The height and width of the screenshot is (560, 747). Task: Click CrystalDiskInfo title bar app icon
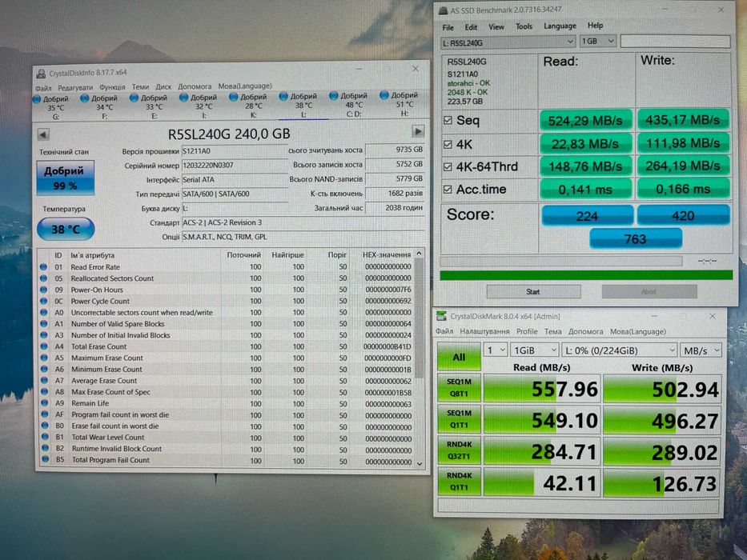pos(41,74)
